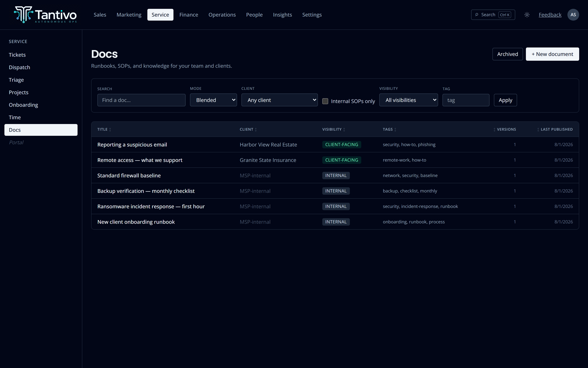Open the Operations tab
The height and width of the screenshot is (368, 588).
[222, 15]
